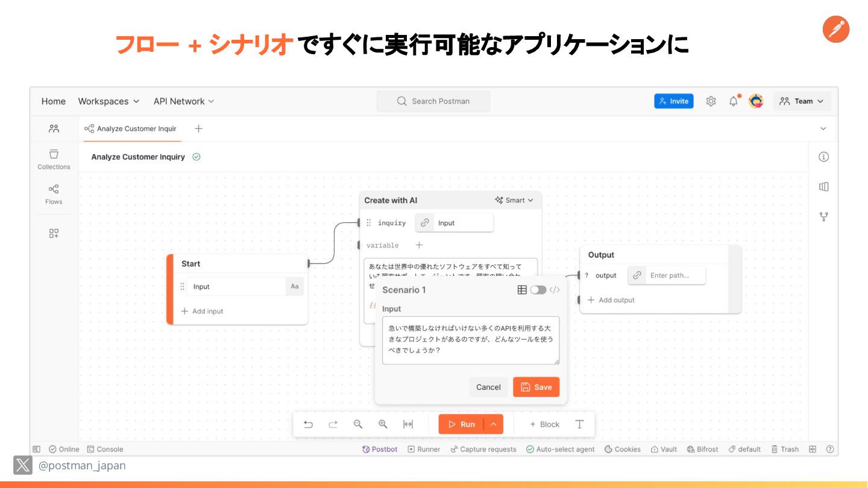Click the link icon in Output block
Screen dimensions: 868x488
pos(637,275)
